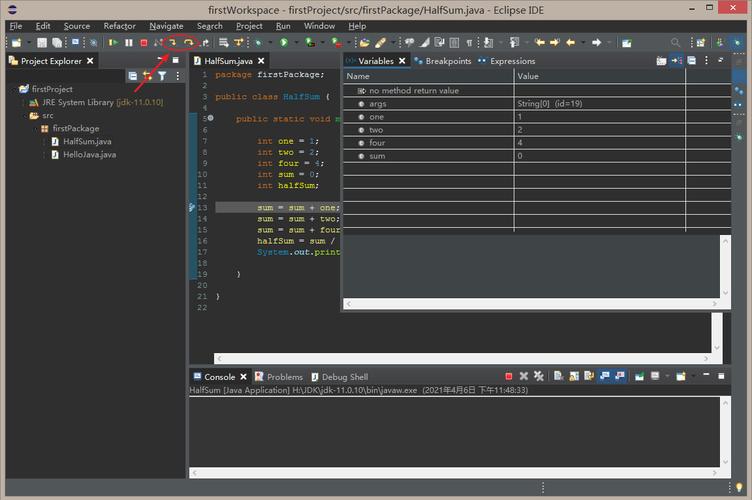Switch to the Breakpoints tab

tap(443, 61)
